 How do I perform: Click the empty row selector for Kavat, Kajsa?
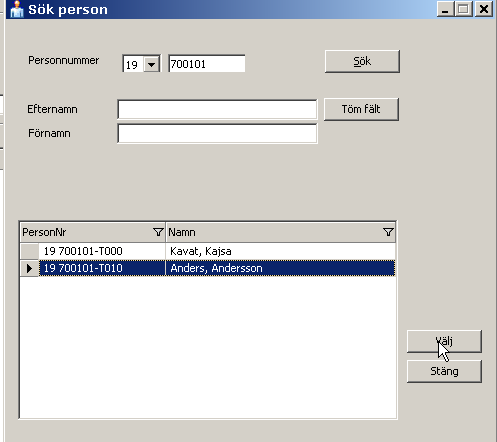[x=29, y=251]
